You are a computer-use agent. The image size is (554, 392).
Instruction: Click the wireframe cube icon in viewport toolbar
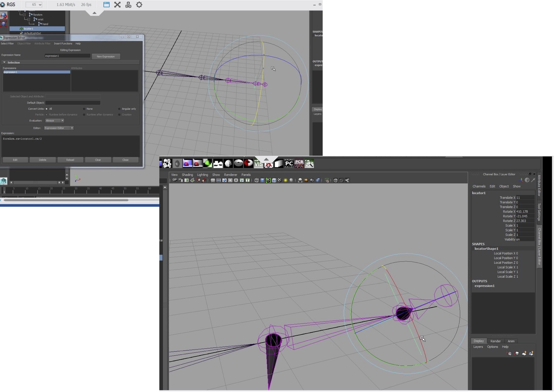pos(257,180)
